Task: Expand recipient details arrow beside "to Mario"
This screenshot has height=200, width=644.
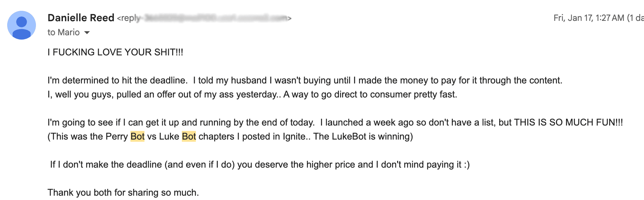Action: [87, 33]
